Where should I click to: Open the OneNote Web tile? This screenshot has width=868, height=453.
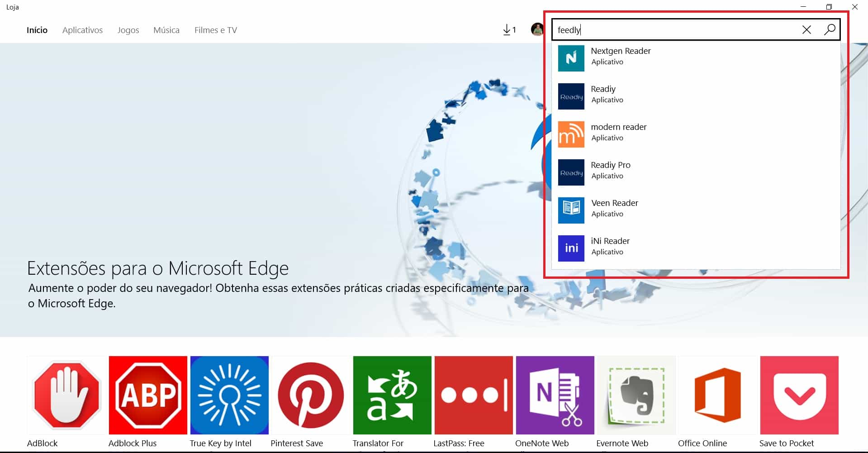[x=555, y=395]
